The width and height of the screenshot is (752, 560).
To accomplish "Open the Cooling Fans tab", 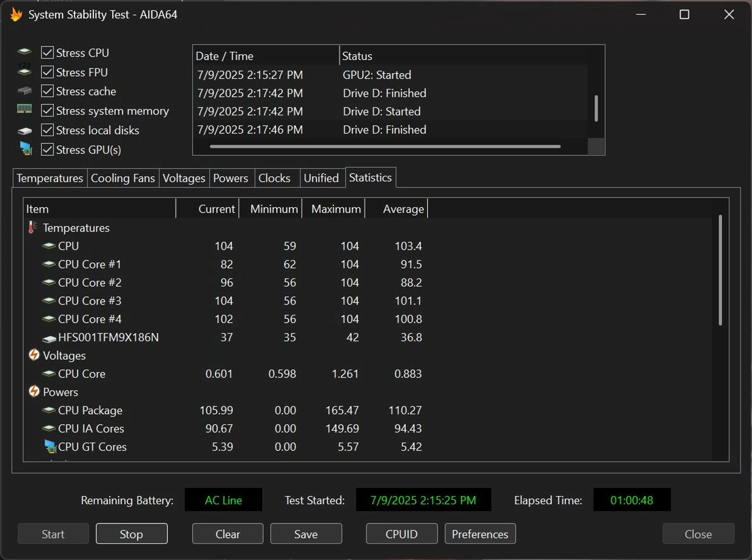I will tap(123, 178).
